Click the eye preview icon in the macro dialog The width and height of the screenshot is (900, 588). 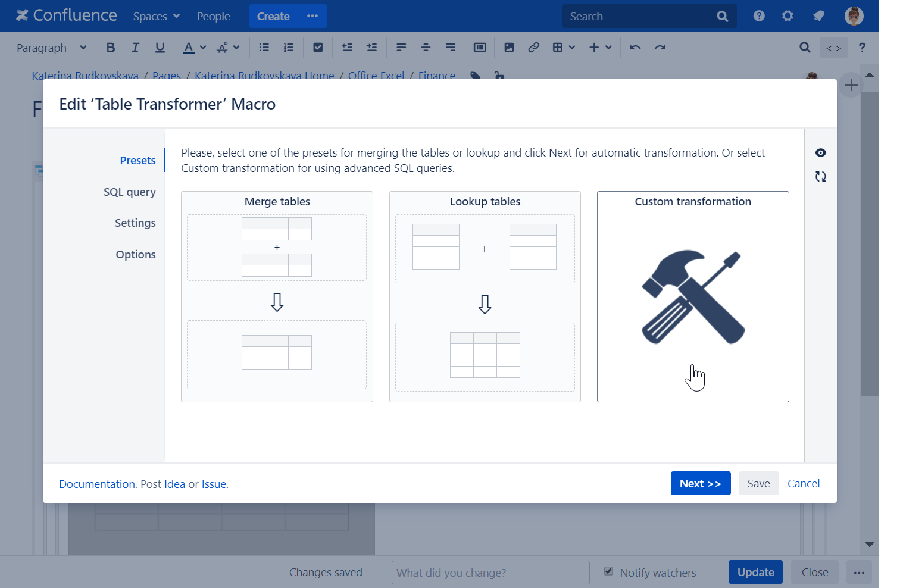pyautogui.click(x=820, y=153)
